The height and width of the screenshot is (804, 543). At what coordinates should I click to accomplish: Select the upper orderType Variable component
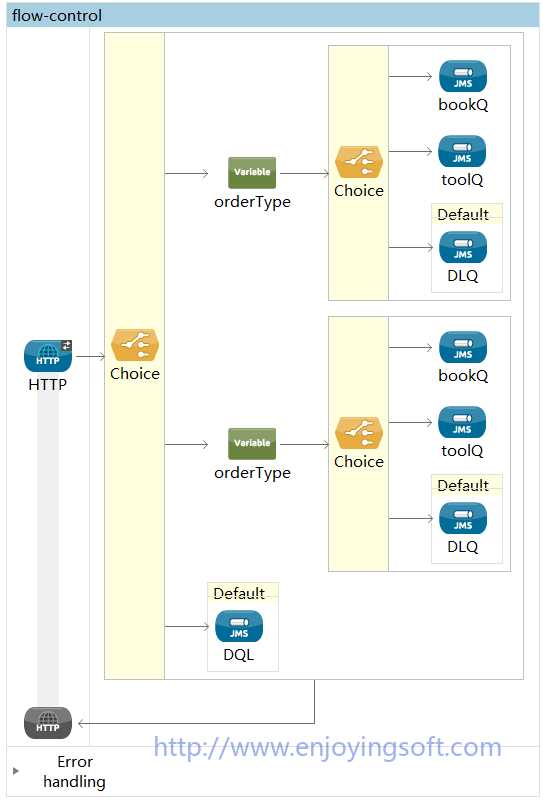tap(252, 173)
